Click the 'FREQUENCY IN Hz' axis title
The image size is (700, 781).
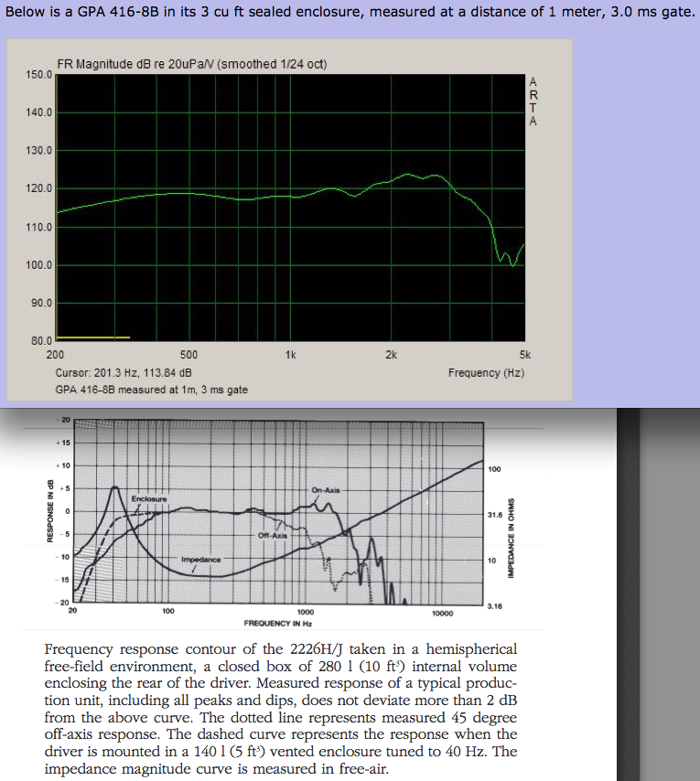click(x=278, y=623)
